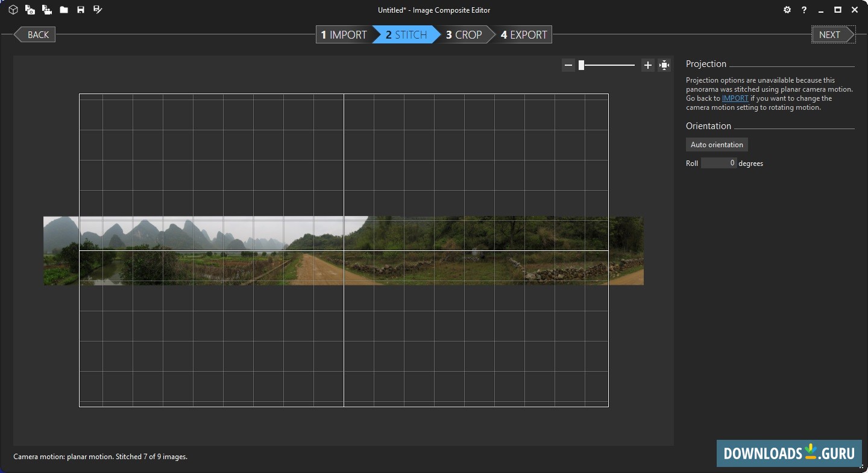
Task: Open existing project with folder icon
Action: tap(64, 10)
